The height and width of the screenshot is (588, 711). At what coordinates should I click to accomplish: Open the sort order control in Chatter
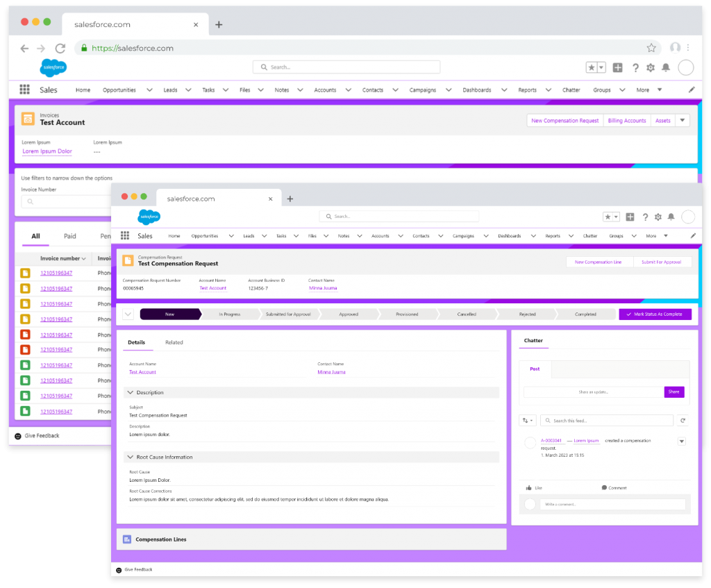tap(527, 420)
